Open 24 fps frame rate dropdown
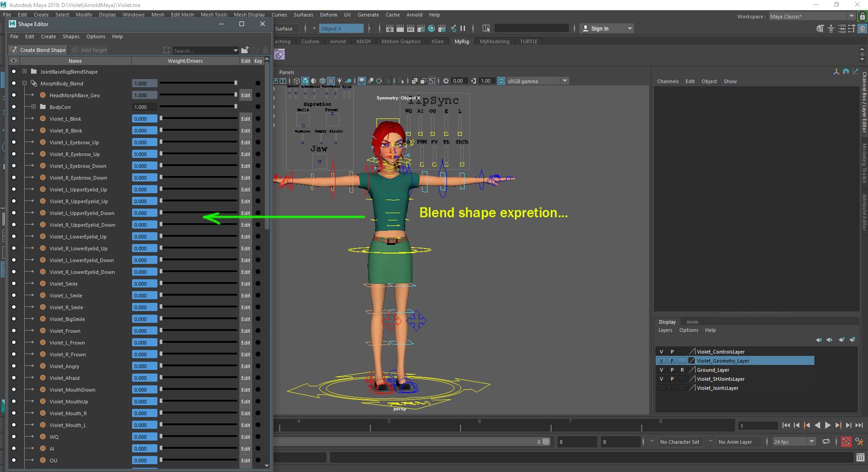868x472 pixels. coord(811,442)
